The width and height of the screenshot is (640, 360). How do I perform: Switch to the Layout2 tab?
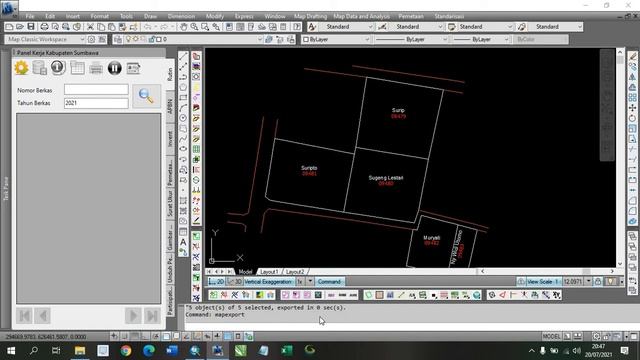295,272
